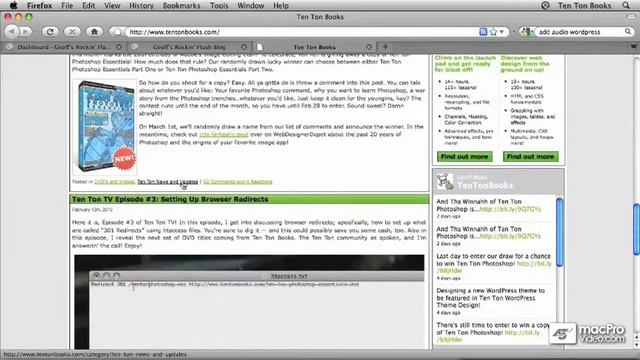This screenshot has height=360, width=640.
Task: Click the Ten Ton Books menu bar item
Action: (x=584, y=5)
